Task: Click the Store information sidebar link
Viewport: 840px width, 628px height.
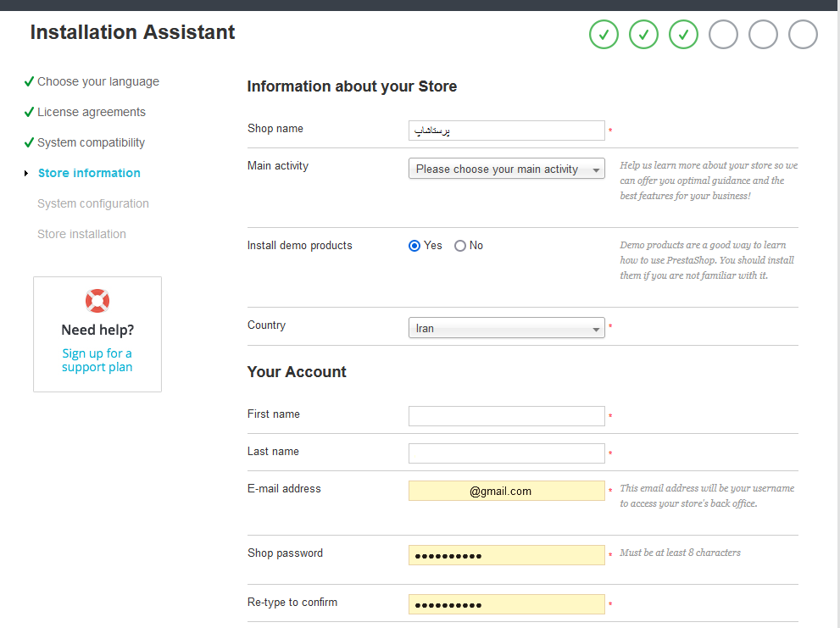Action: tap(90, 173)
